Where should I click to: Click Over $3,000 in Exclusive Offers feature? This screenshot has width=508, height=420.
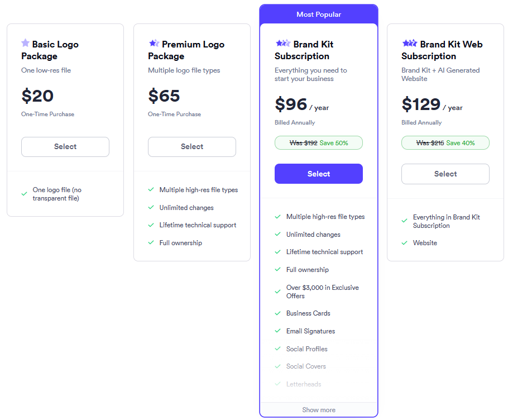[323, 292]
